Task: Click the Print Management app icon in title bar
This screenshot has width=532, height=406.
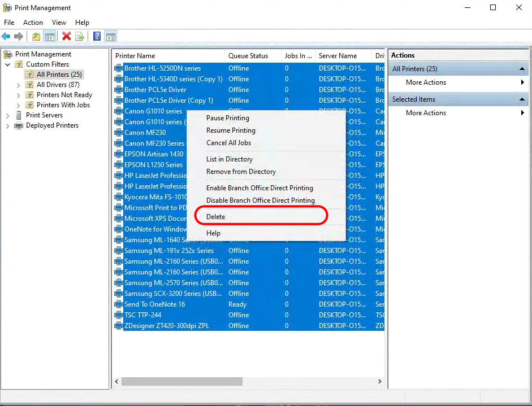Action: point(7,7)
